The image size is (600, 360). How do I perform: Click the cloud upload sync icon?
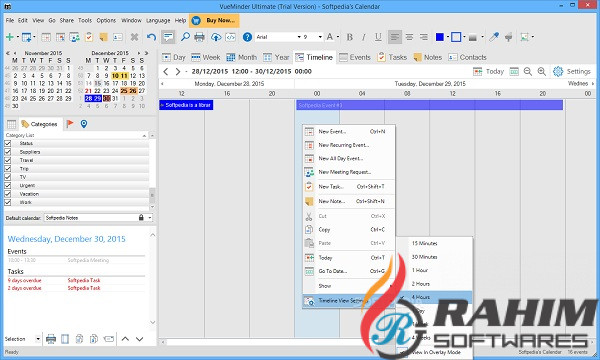[216, 37]
